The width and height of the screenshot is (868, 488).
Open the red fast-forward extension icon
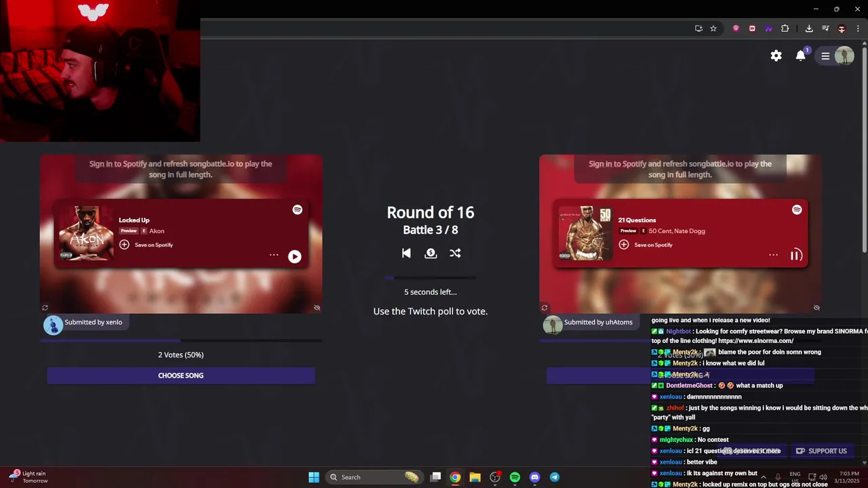pos(752,28)
